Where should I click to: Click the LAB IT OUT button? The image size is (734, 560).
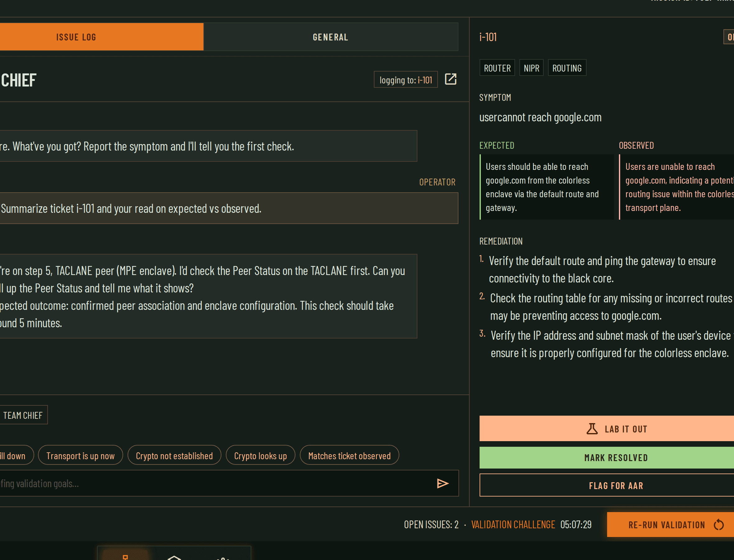tap(607, 429)
